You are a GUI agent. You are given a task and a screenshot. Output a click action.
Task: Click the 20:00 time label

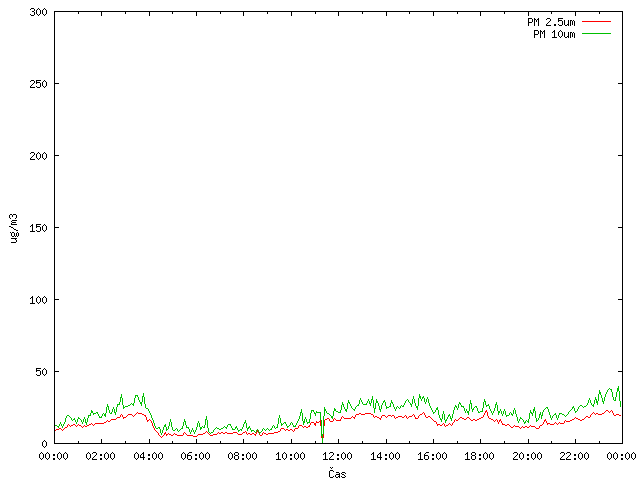527,456
